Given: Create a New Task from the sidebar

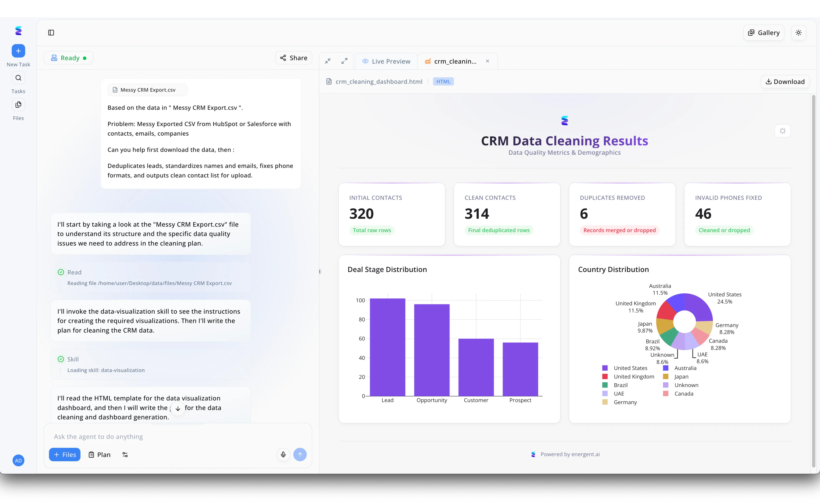Looking at the screenshot, I should tap(18, 51).
